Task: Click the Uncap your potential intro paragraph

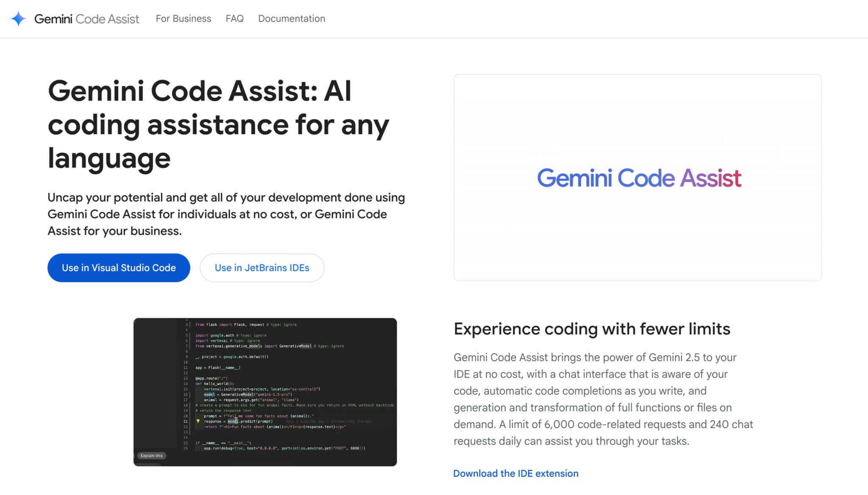Action: click(x=226, y=214)
